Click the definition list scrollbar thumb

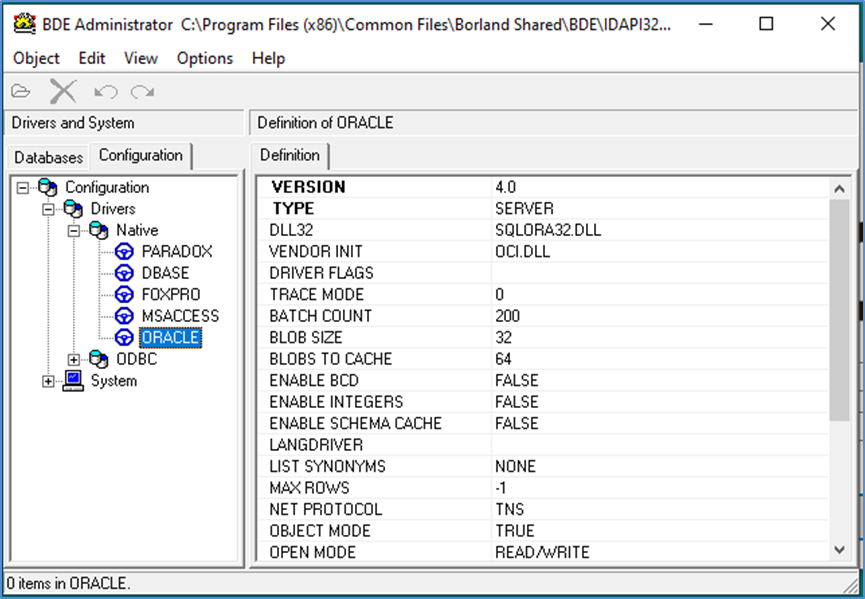[x=839, y=311]
